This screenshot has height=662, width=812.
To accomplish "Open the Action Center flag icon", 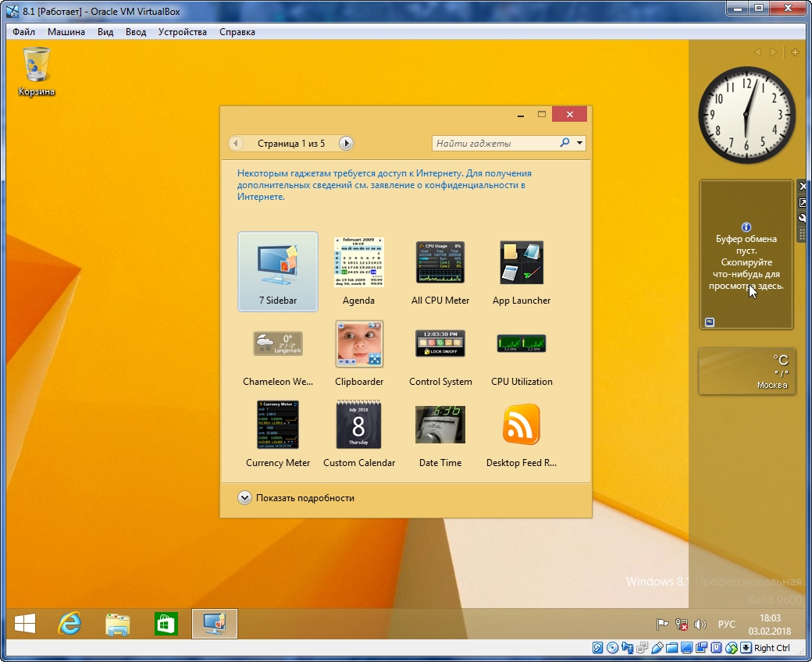I will coord(662,625).
